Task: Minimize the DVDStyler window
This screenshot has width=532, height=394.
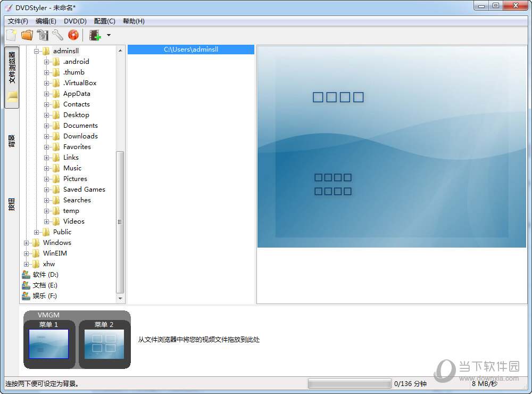Action: coord(481,6)
